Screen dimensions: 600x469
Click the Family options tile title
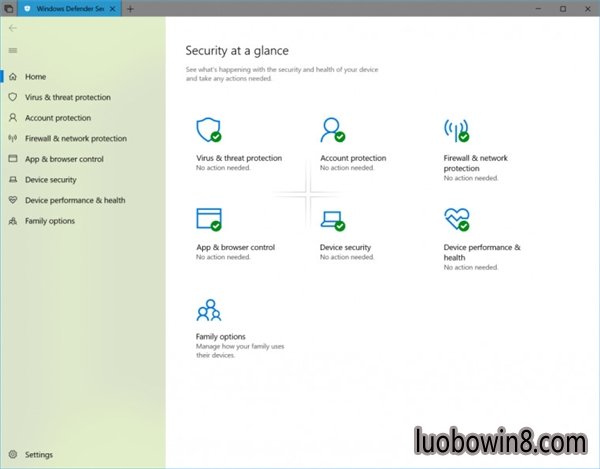pyautogui.click(x=220, y=336)
